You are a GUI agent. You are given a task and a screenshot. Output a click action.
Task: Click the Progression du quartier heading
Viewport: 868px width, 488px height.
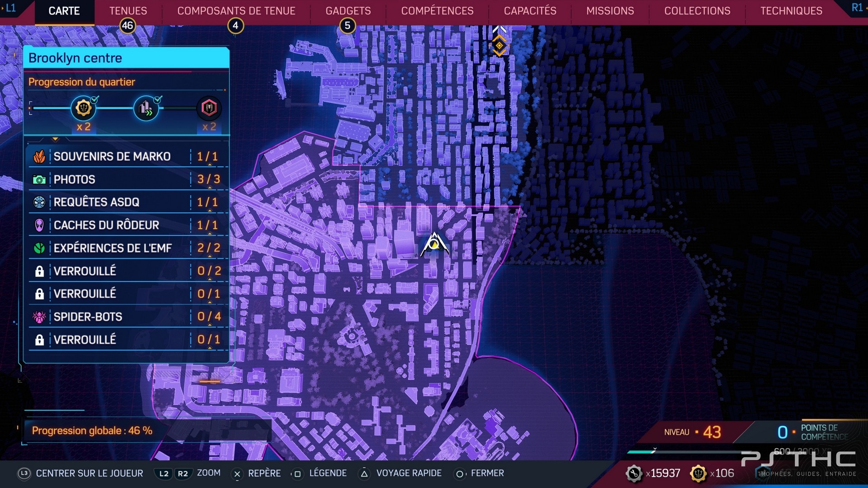coord(81,82)
